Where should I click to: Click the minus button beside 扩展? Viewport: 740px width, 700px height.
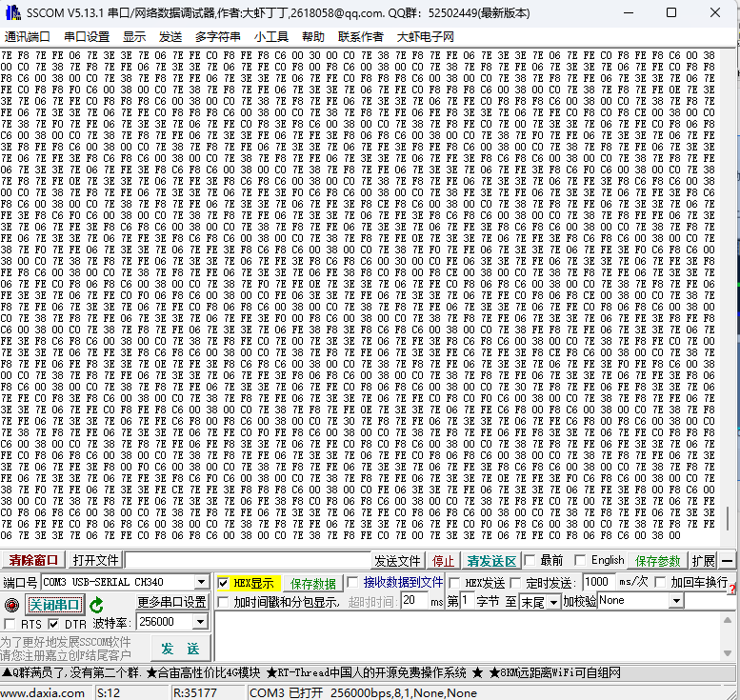(x=728, y=561)
